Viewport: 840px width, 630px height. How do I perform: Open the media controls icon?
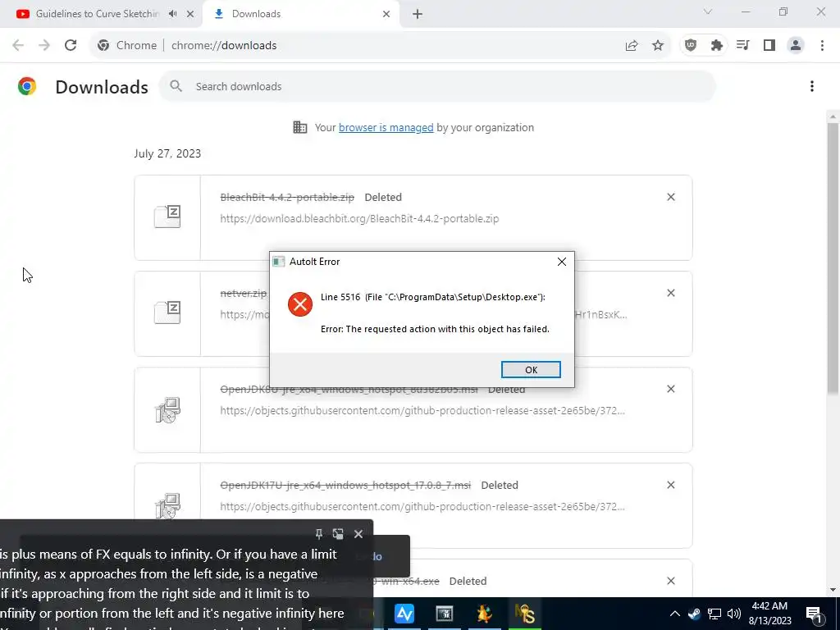pos(743,46)
